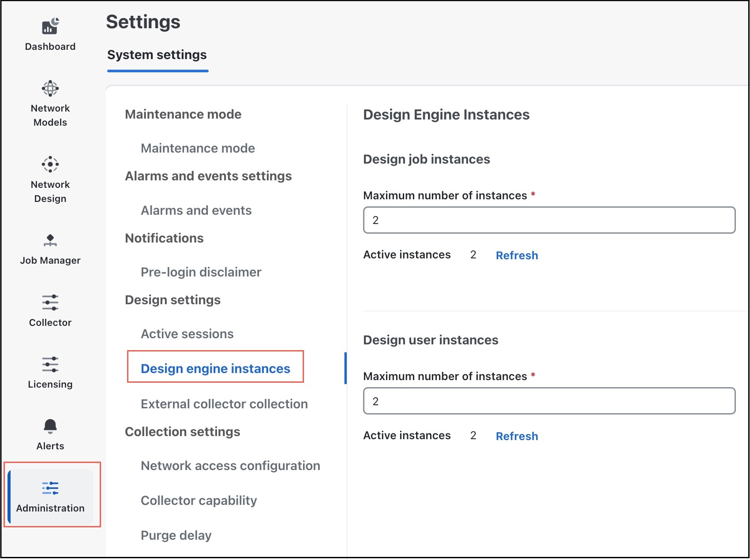Open the Active sessions settings
750x560 pixels.
[187, 334]
